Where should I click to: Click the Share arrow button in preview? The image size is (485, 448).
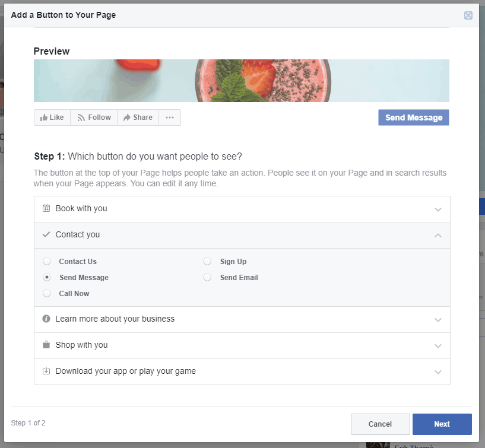point(138,117)
